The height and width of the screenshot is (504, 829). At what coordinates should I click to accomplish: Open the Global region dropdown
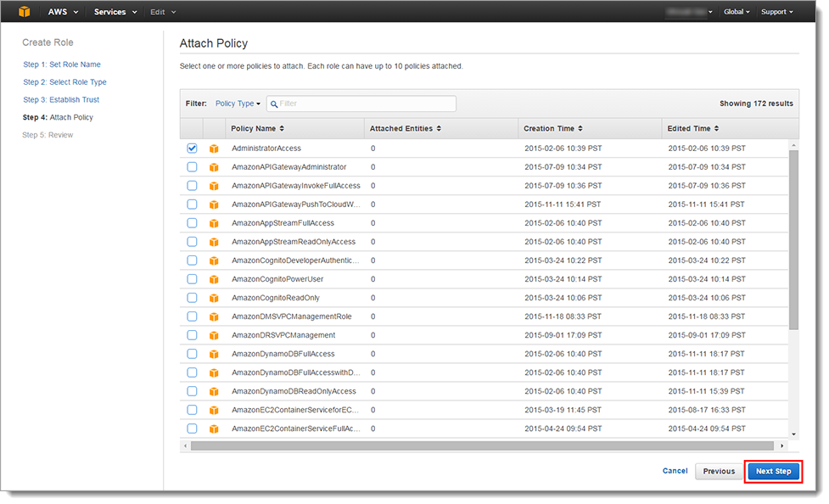click(736, 12)
